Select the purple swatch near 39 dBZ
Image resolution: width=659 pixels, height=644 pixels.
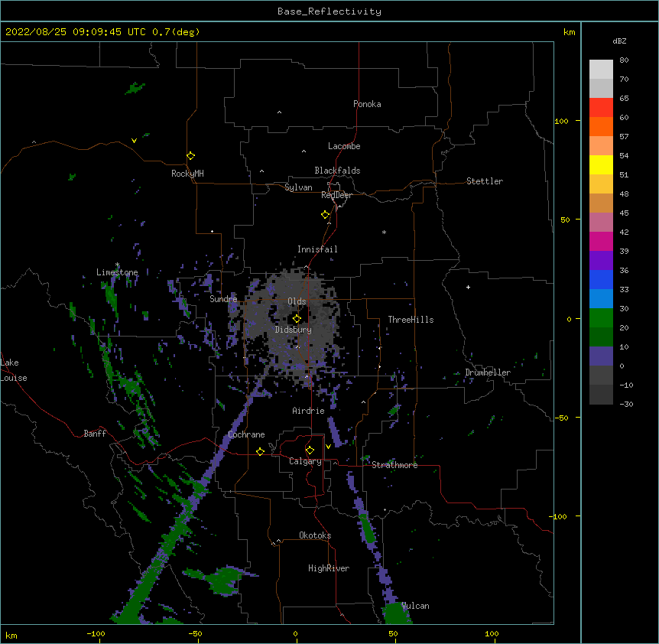click(x=601, y=261)
